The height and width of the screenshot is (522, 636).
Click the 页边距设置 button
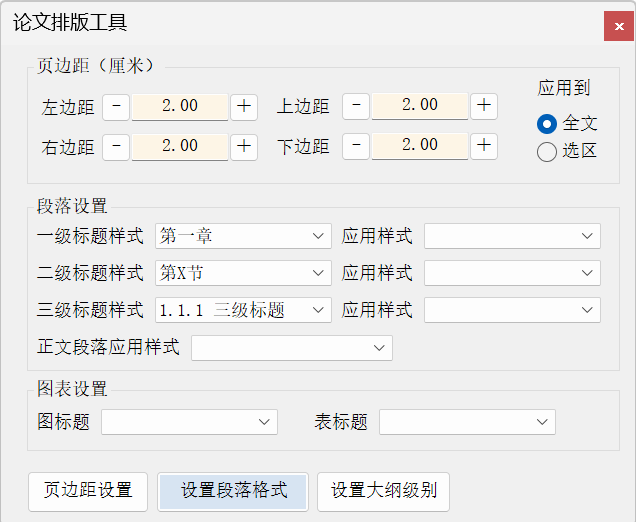pyautogui.click(x=88, y=491)
